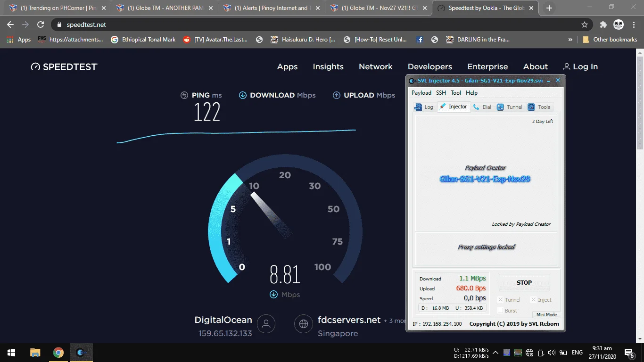
Task: Click the Speedtest logo in the page header
Action: click(64, 67)
